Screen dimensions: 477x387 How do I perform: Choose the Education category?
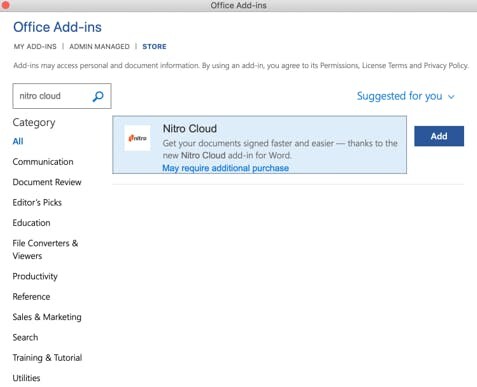[x=31, y=223]
